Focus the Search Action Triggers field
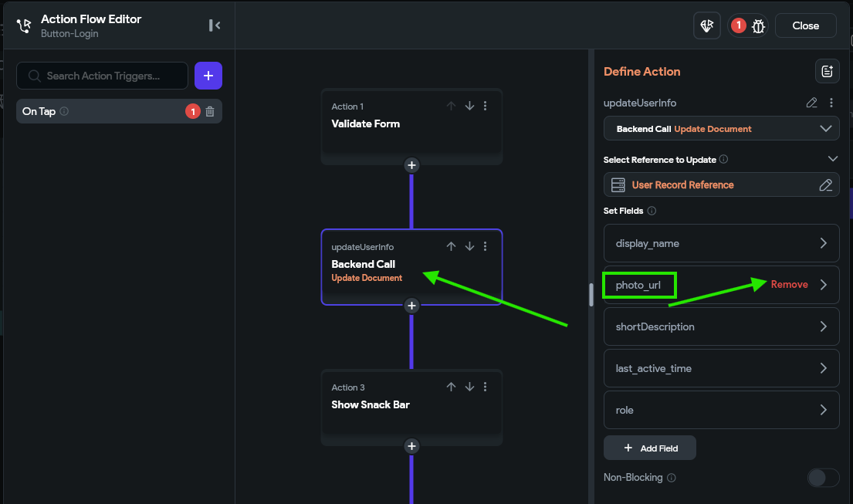Viewport: 853px width, 504px height. pos(102,76)
